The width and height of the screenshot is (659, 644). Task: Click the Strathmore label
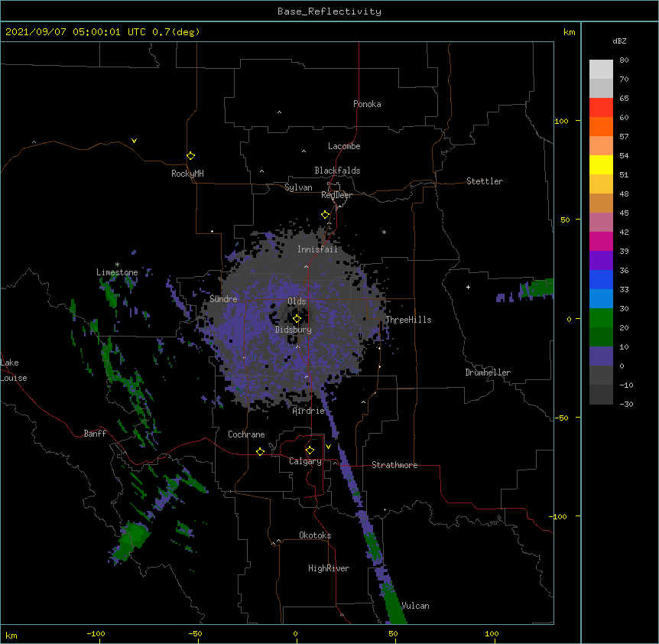tap(394, 465)
